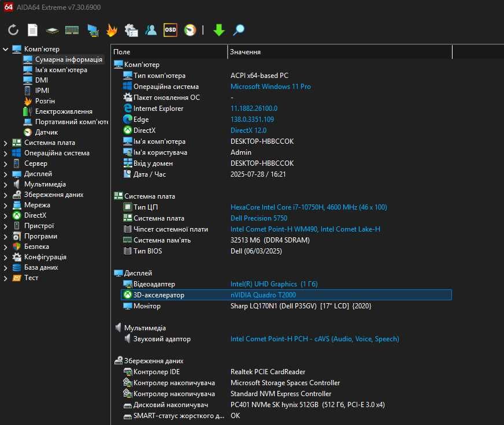Open the motherboard chip toolbar icon
Screen dimensions: 504x425
pos(52,31)
